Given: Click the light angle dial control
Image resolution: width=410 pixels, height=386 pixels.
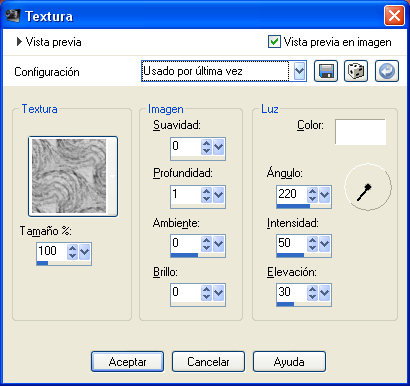Looking at the screenshot, I should point(368,187).
